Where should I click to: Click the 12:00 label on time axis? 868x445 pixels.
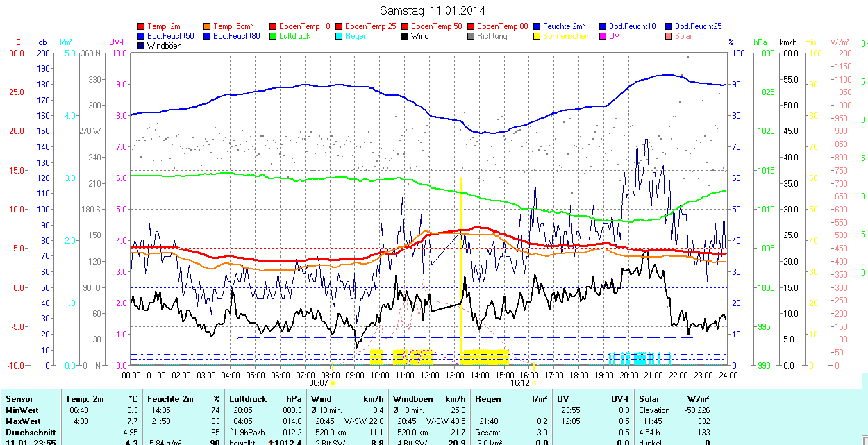click(429, 376)
